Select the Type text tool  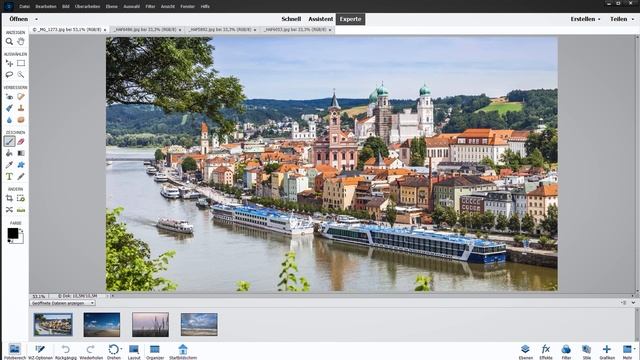click(9, 177)
